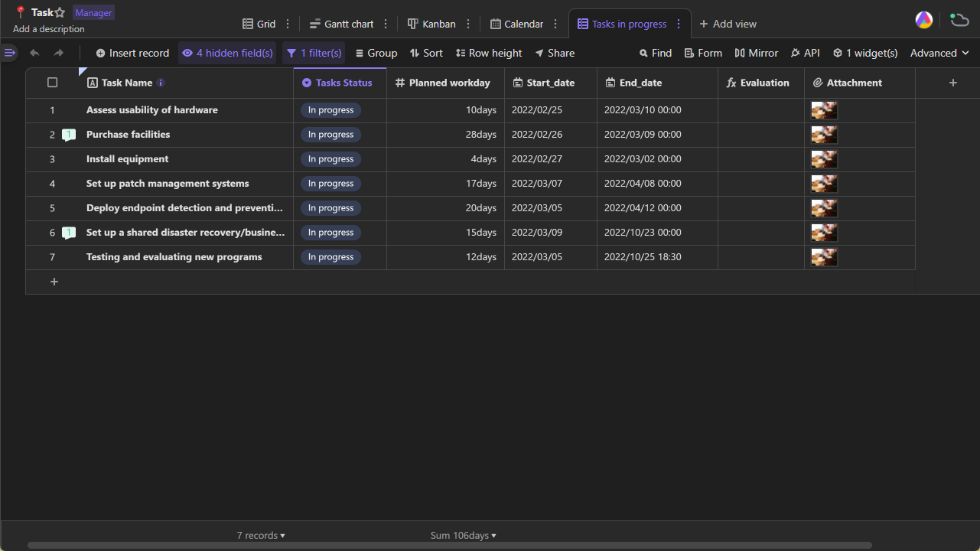The image size is (980, 551).
Task: Show the 4 hidden field(s) list
Action: click(x=227, y=53)
